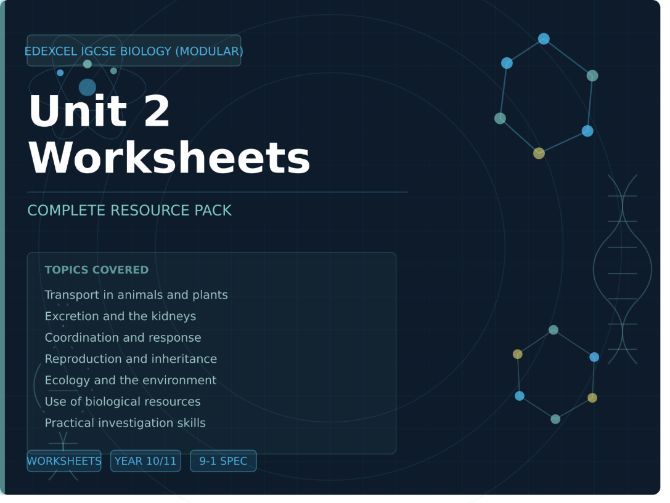Select the Unit 2 Worksheets title

pos(169,134)
